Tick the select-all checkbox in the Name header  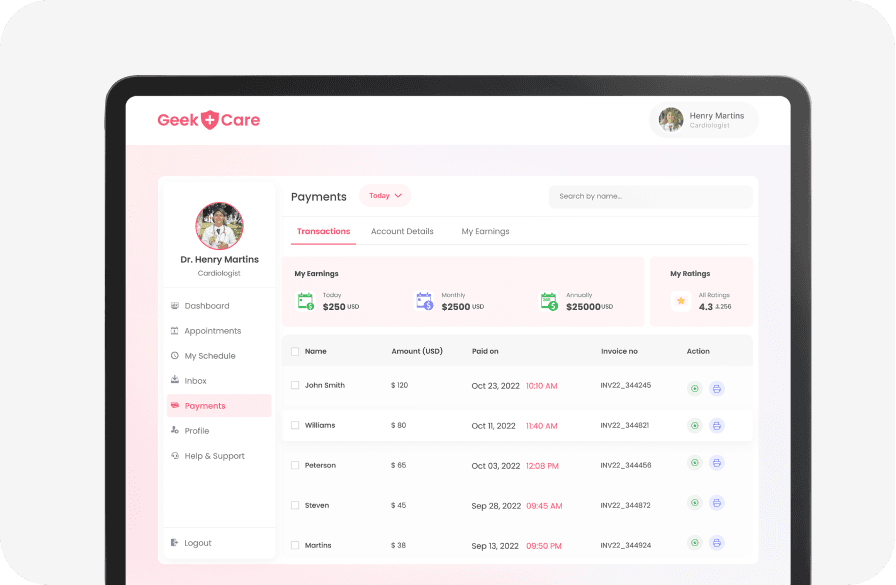point(295,351)
